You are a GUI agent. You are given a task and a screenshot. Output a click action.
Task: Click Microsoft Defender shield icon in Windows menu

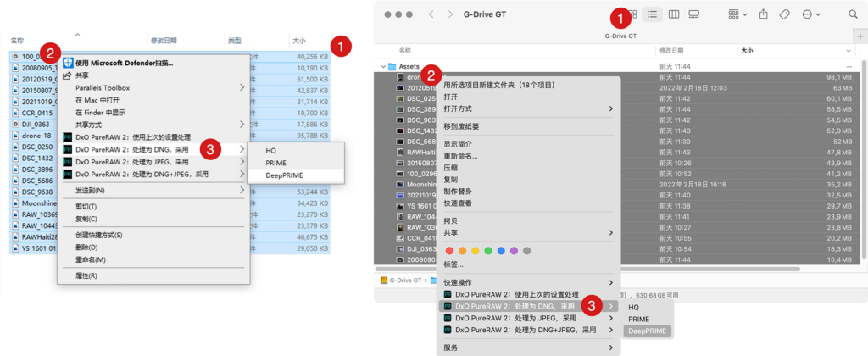point(68,63)
